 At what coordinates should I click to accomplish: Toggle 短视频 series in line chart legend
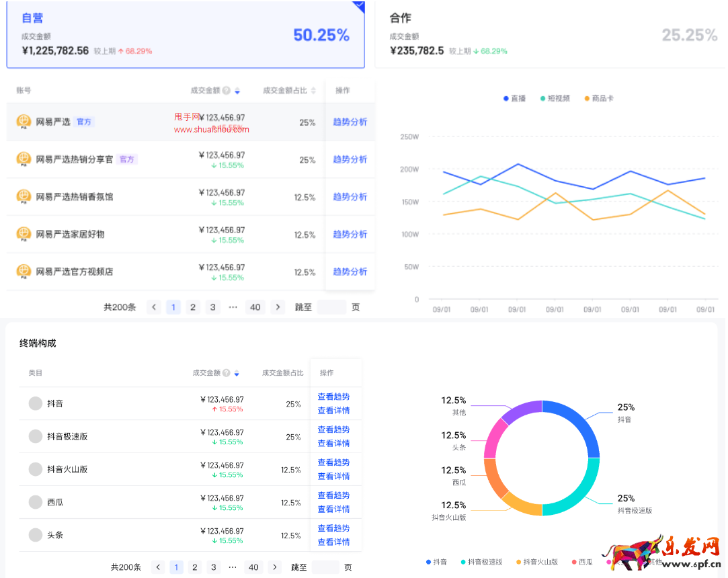pos(555,98)
